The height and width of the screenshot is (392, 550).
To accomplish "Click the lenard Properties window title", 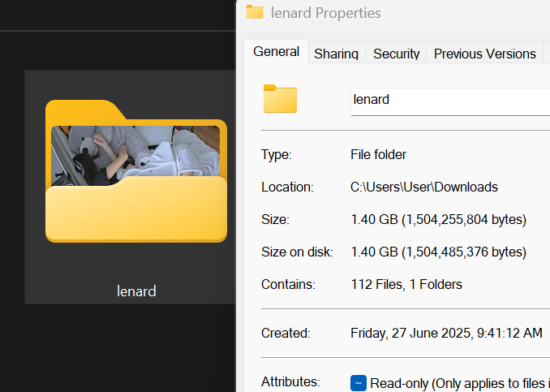I will (x=325, y=13).
